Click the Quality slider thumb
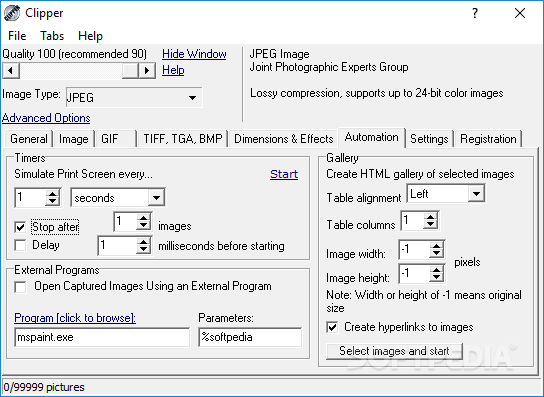The width and height of the screenshot is (544, 397). [x=130, y=71]
